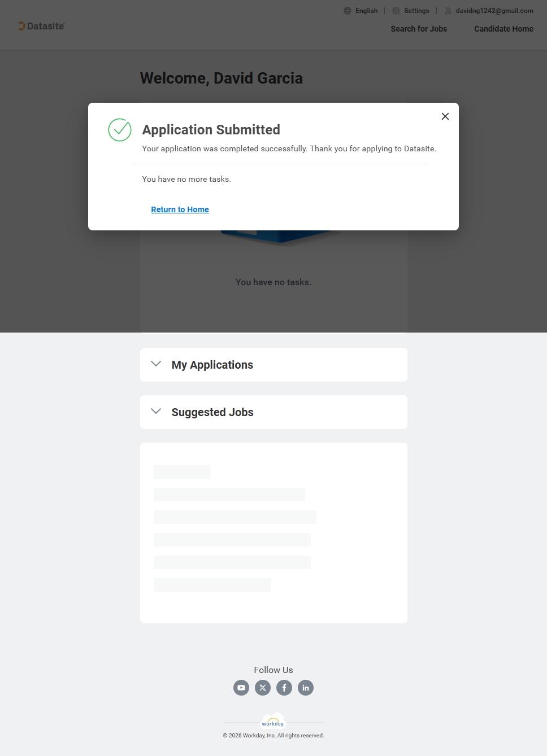Open the X (Twitter) social icon

[x=263, y=688]
